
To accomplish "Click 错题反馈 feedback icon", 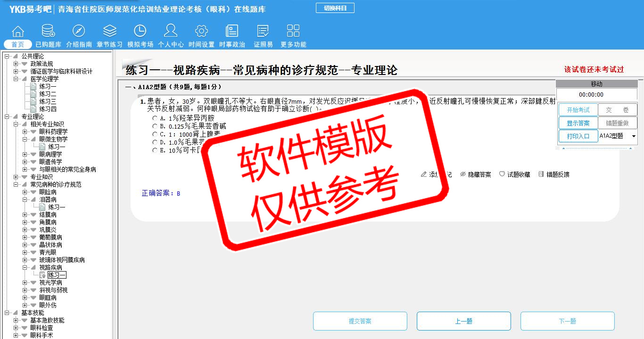I will coord(541,174).
